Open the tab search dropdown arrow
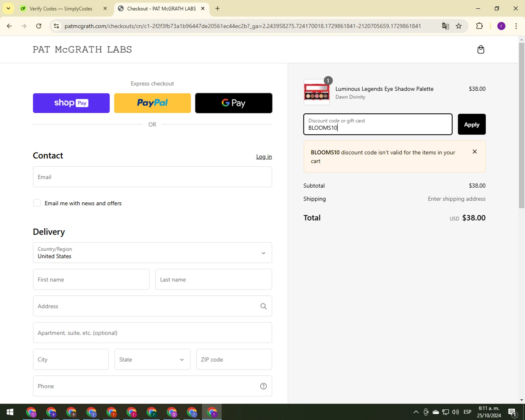 coord(8,8)
